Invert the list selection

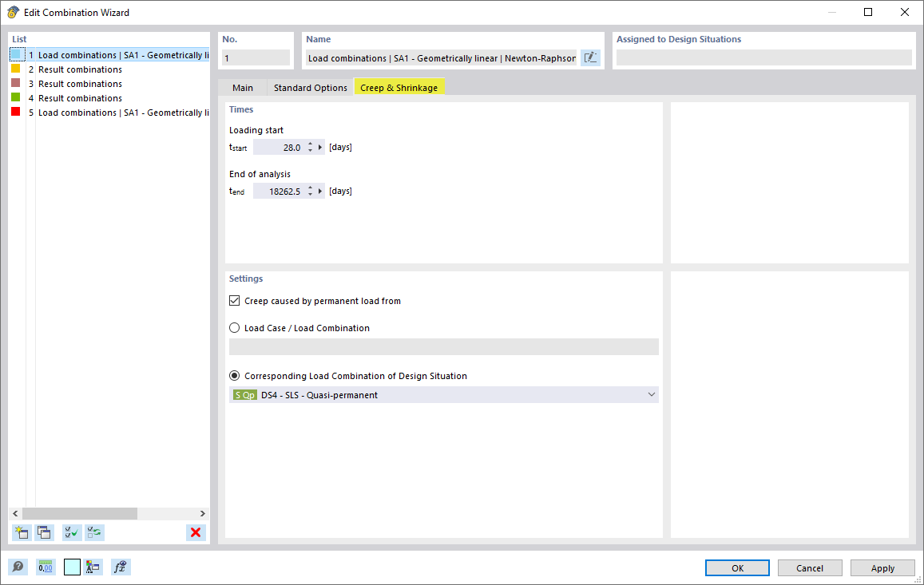coord(95,532)
